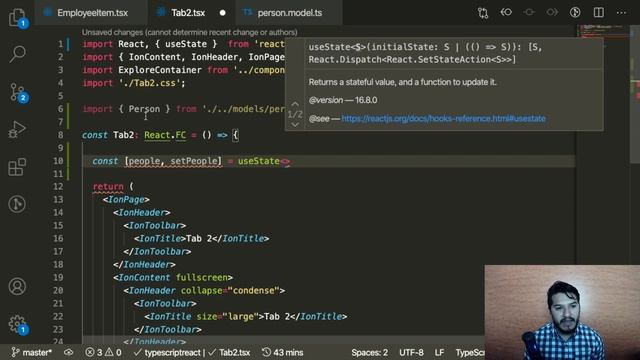Switch to the EmployeeItem.tsx tab
This screenshot has height=360, width=640.
[91, 13]
